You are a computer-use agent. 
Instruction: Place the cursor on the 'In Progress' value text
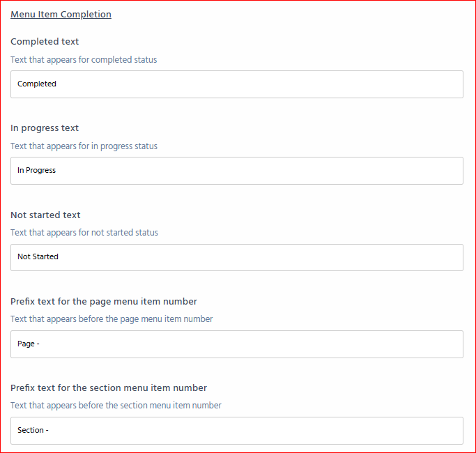(36, 171)
